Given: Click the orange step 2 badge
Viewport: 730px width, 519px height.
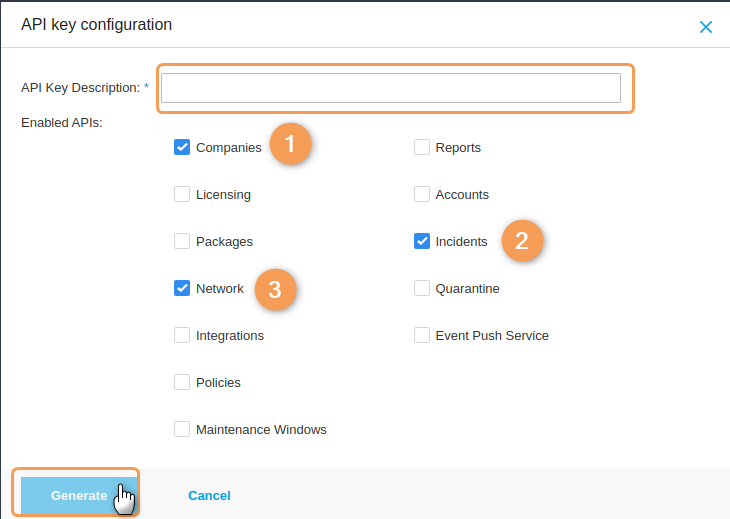Looking at the screenshot, I should (521, 241).
